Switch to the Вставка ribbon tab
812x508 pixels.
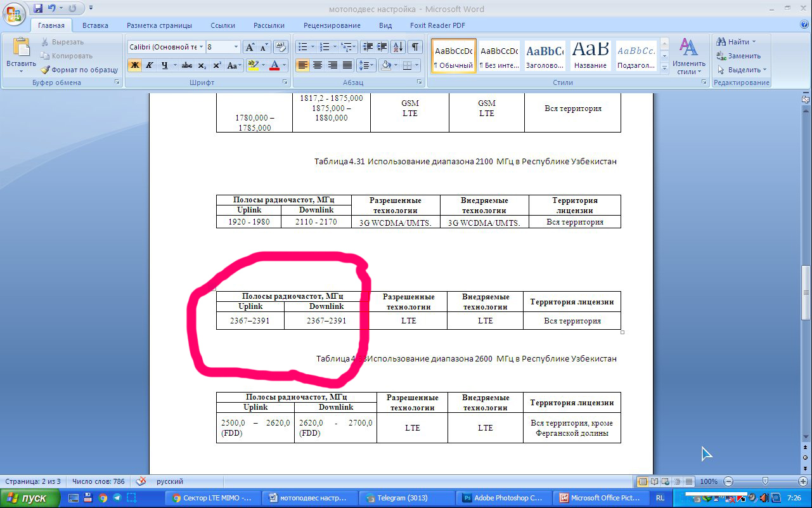click(95, 25)
